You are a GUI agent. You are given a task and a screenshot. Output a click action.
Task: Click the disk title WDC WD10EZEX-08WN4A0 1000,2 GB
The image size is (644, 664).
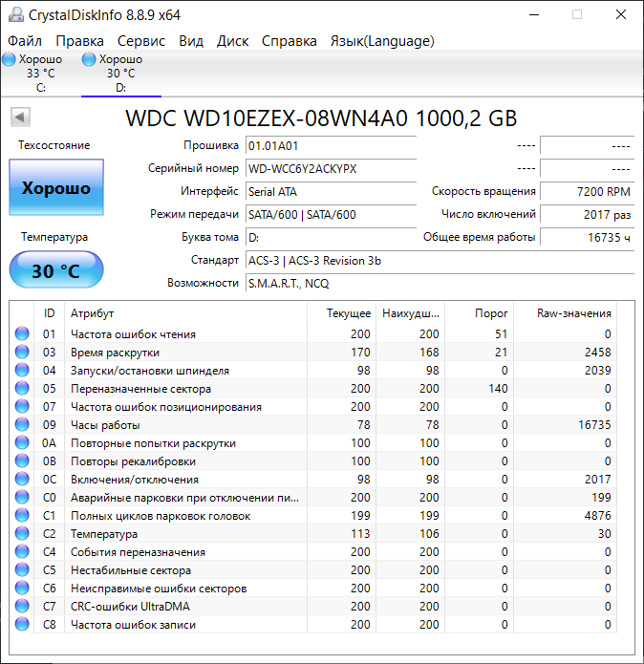point(321,118)
